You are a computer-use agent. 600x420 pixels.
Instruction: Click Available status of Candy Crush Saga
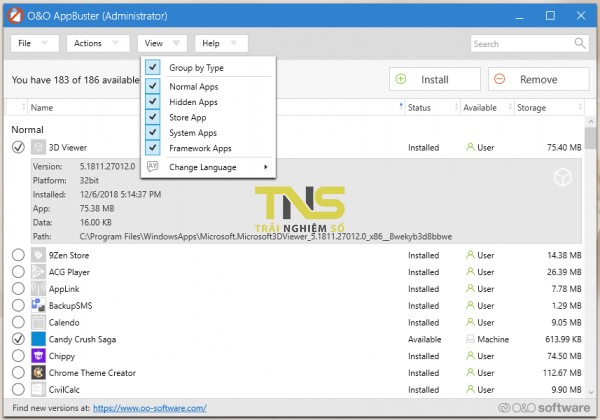(424, 339)
